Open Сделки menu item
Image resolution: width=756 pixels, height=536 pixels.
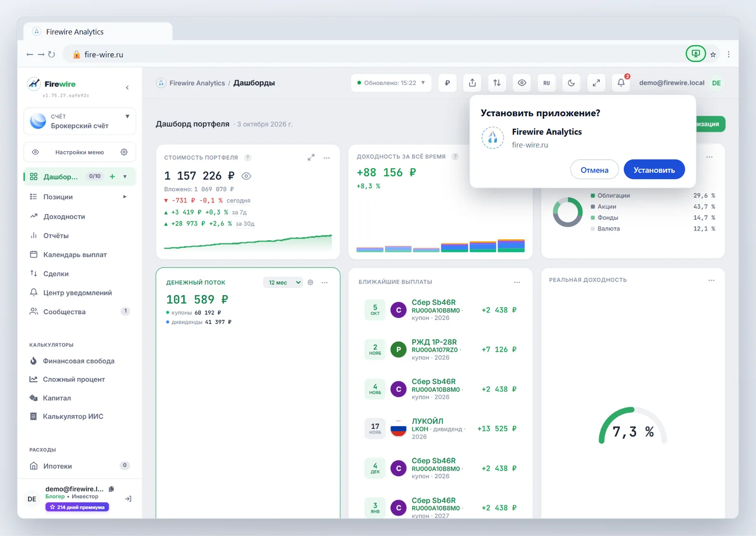point(80,274)
